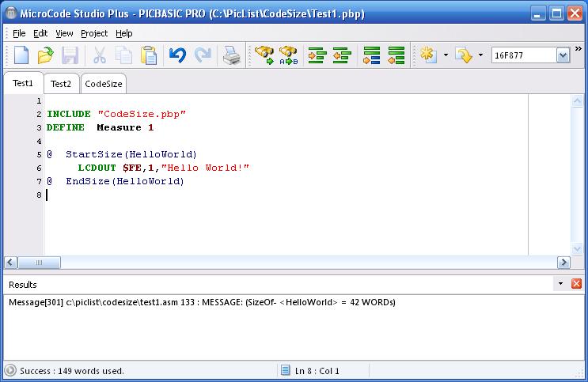Open the Project menu

point(94,33)
